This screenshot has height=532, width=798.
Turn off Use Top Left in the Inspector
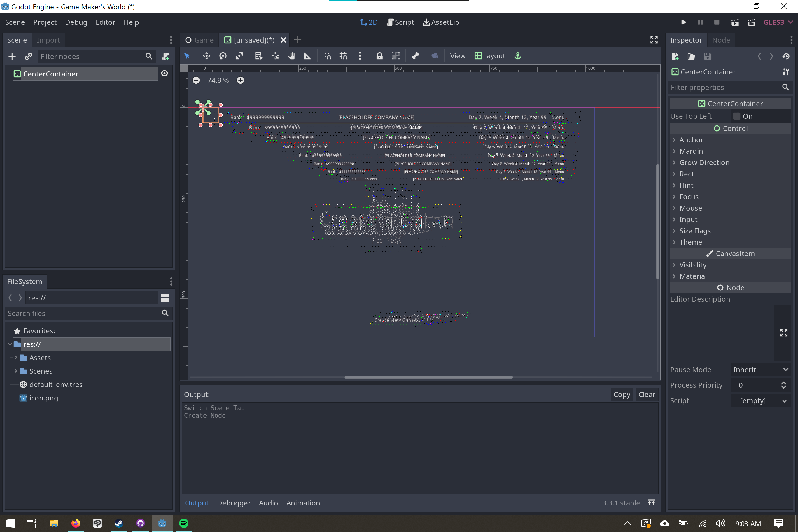point(736,116)
